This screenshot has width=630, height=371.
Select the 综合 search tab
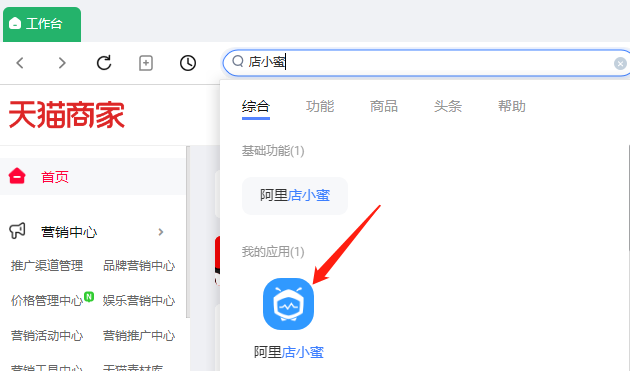[x=256, y=107]
